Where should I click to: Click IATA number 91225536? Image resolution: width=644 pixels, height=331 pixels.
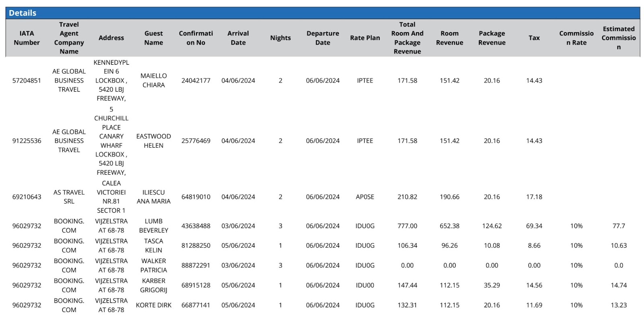[x=27, y=141]
